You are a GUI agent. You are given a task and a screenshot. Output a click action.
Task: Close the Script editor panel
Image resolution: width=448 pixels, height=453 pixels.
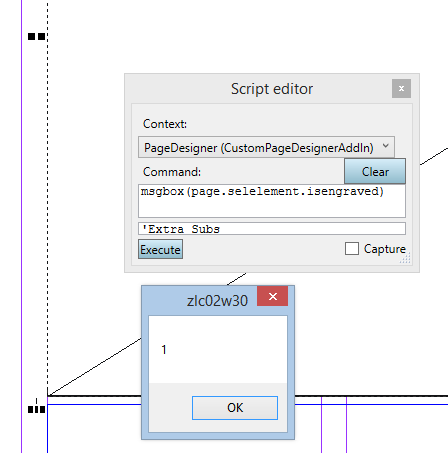pos(401,89)
